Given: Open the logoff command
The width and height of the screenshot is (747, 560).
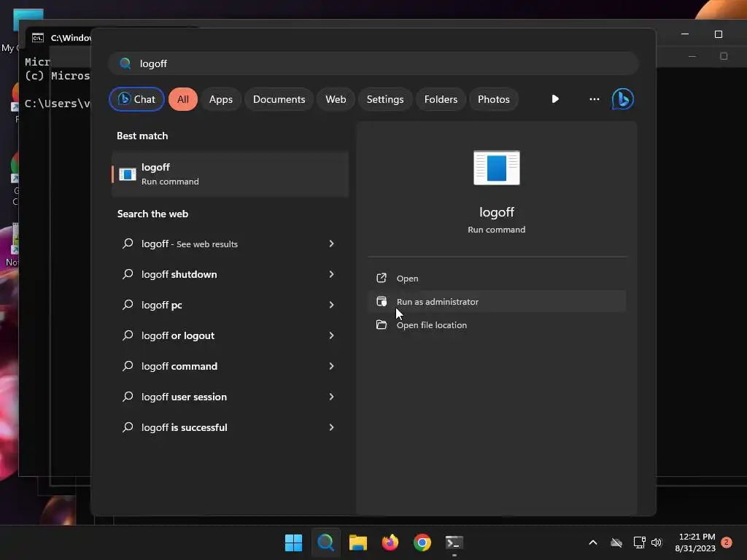Looking at the screenshot, I should pos(496,278).
